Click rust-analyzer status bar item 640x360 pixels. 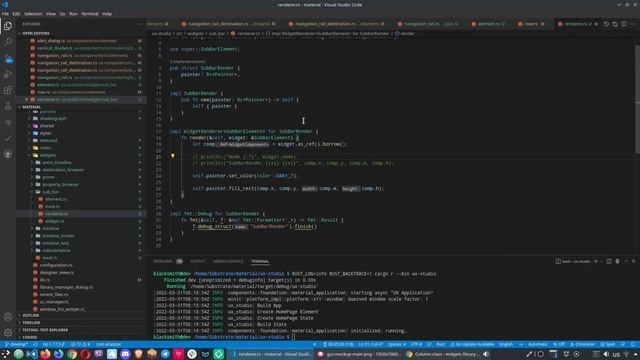click(x=108, y=344)
